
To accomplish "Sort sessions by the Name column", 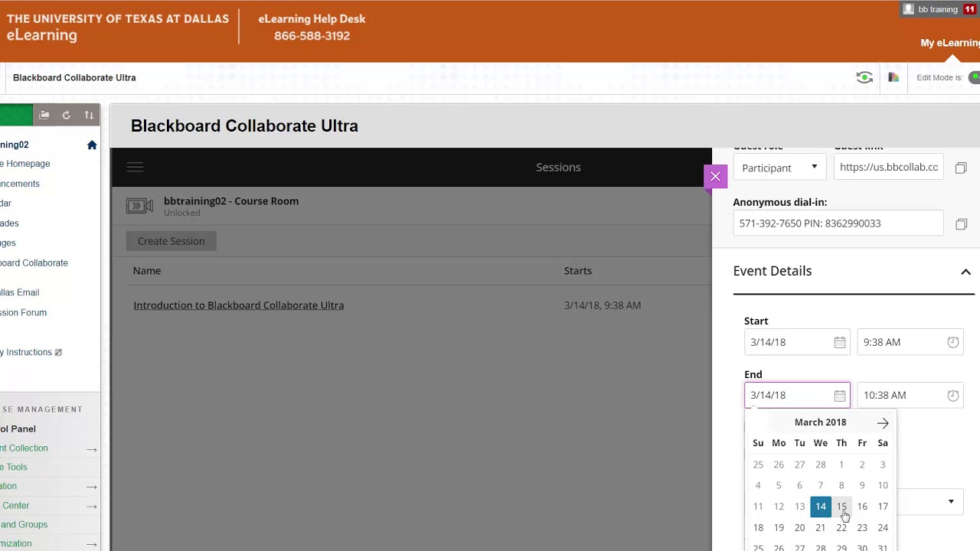I will (x=147, y=271).
